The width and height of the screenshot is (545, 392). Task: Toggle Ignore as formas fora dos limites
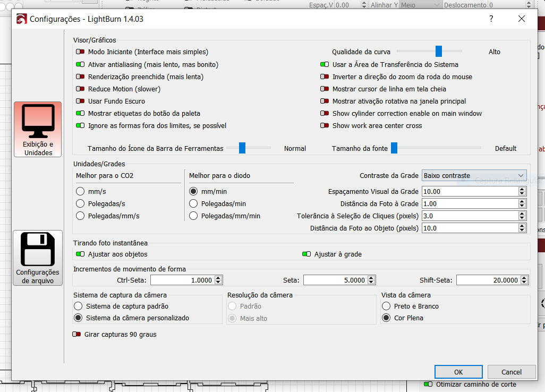pyautogui.click(x=80, y=125)
